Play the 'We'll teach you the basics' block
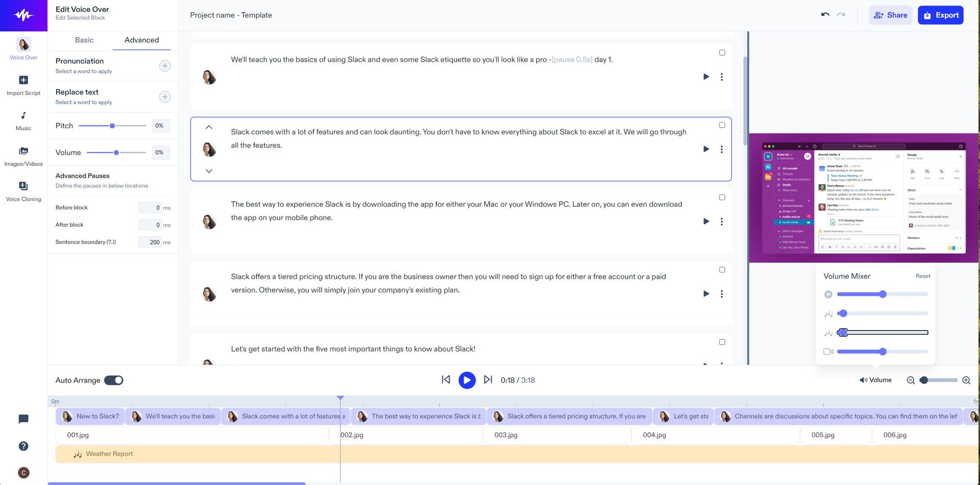980x485 pixels. click(706, 77)
